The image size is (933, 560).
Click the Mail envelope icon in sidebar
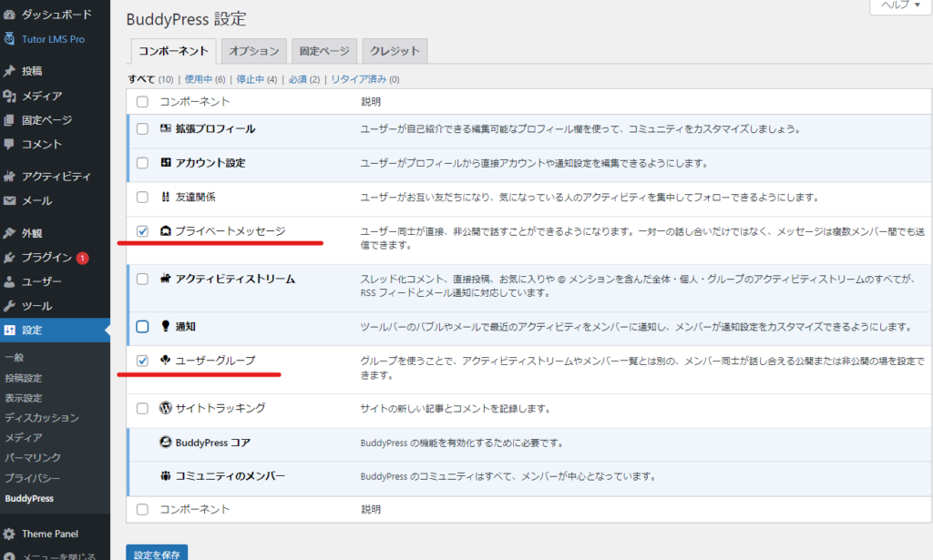pos(9,201)
